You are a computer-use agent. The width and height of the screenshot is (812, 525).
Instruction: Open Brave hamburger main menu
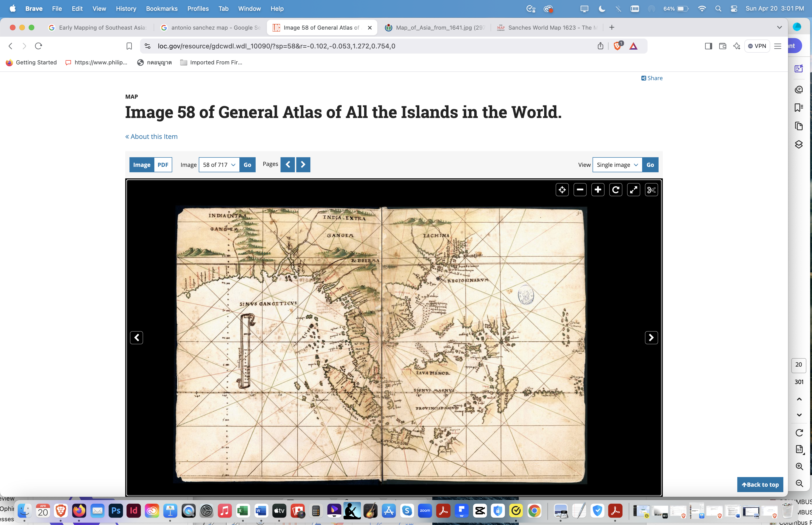(778, 46)
